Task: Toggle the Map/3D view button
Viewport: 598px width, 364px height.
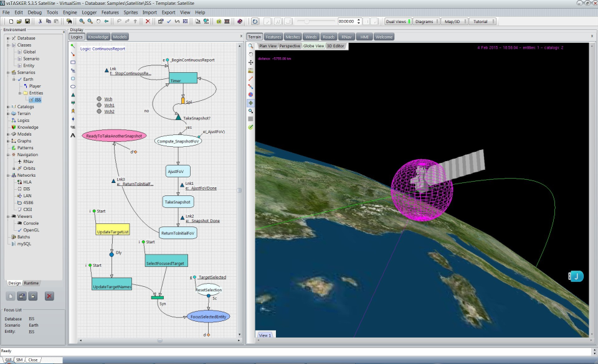Action: point(454,21)
